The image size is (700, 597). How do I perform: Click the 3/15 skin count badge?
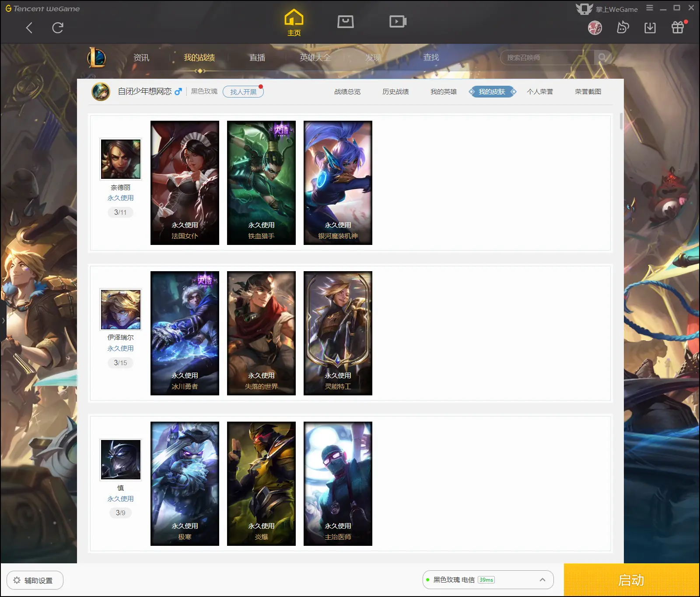tap(120, 363)
